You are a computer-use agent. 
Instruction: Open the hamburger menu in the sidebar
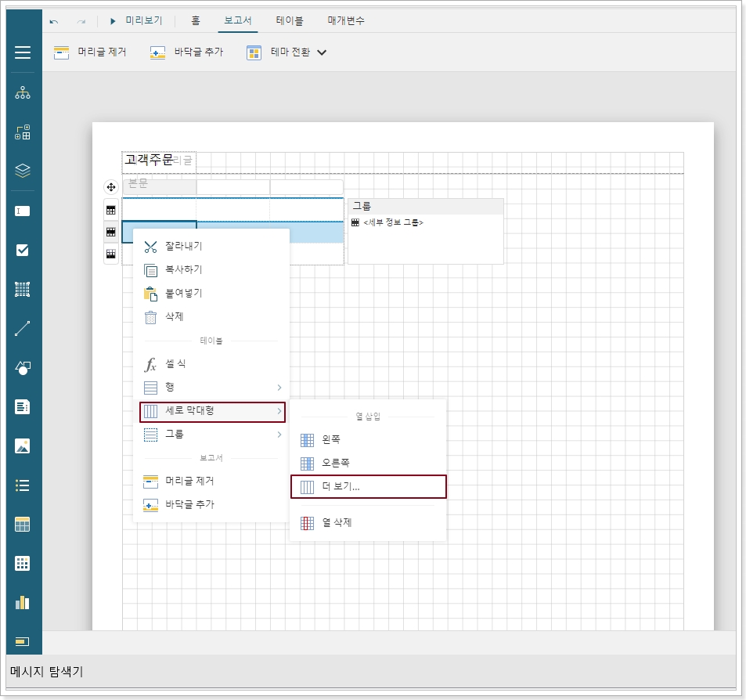pos(23,52)
